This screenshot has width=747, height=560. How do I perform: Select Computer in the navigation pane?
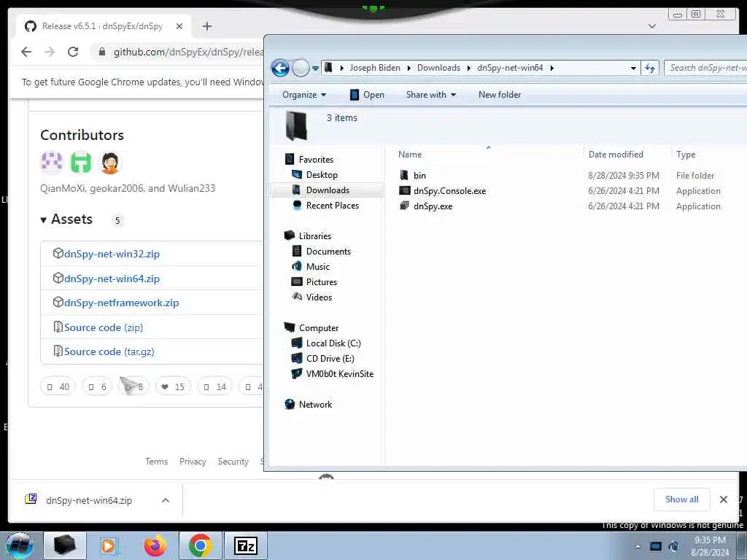pos(319,327)
